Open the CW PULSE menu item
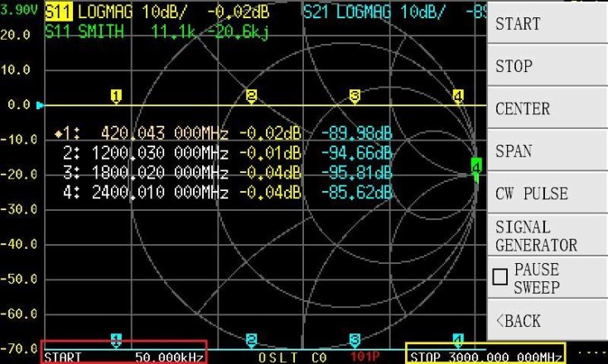608x364 pixels. 548,193
